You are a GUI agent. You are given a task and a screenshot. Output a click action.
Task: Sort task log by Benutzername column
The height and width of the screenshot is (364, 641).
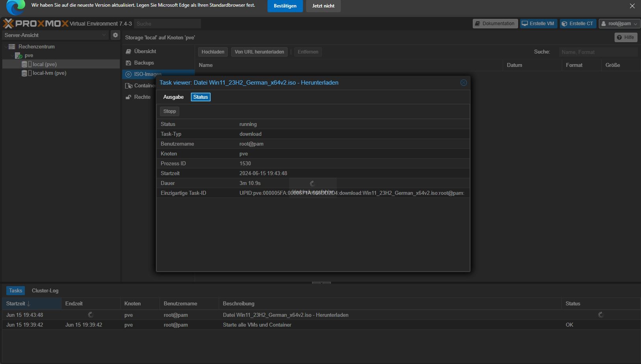coord(189,304)
